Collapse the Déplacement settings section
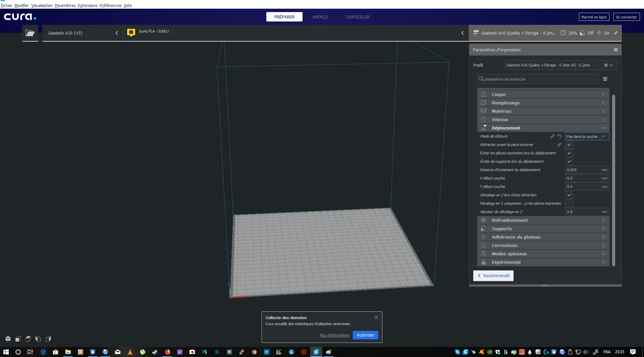644x357 pixels. pyautogui.click(x=543, y=128)
